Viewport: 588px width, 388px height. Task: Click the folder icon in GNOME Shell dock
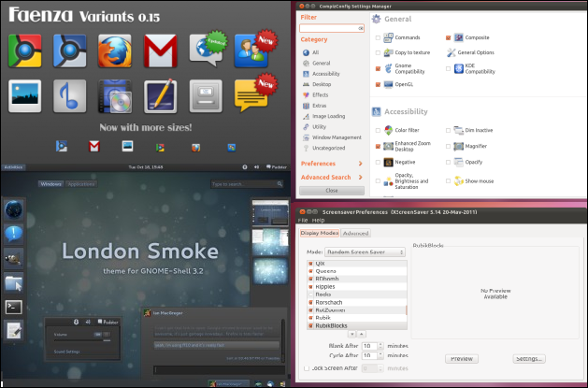pyautogui.click(x=14, y=282)
